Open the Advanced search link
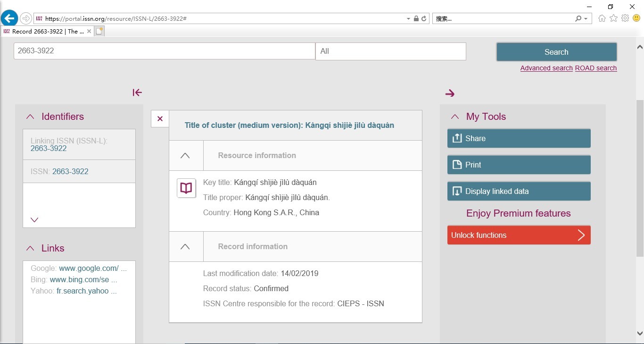This screenshot has height=344, width=644. (x=546, y=68)
